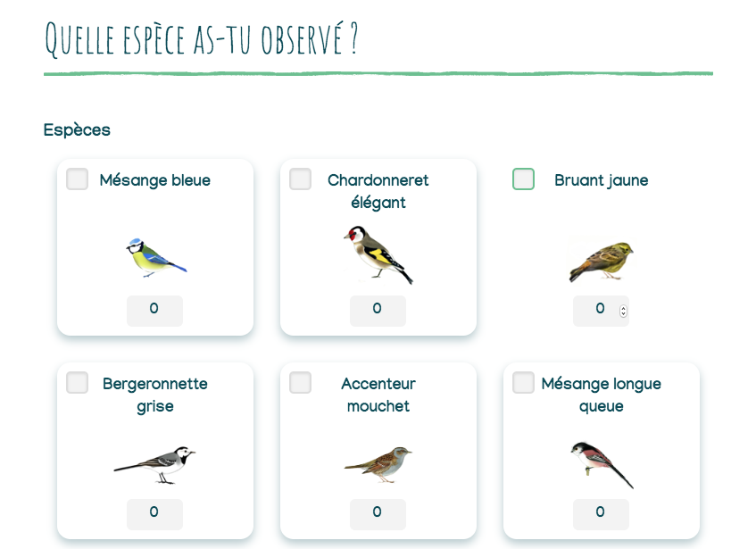
Task: Click the Bruant jaune species label
Action: point(601,180)
